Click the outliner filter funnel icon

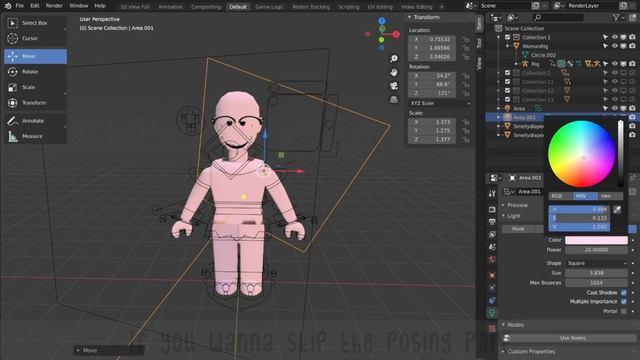tap(616, 17)
